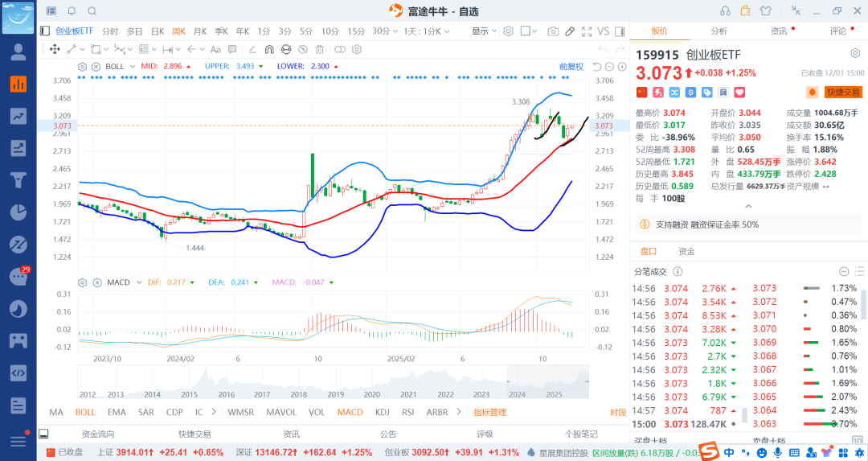Open the stock screener funnel icon
868x461 pixels.
click(18, 181)
